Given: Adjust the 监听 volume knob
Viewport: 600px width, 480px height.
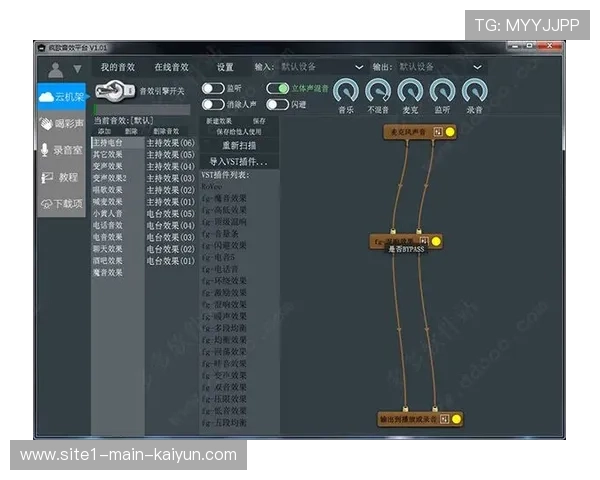Looking at the screenshot, I should coord(442,91).
